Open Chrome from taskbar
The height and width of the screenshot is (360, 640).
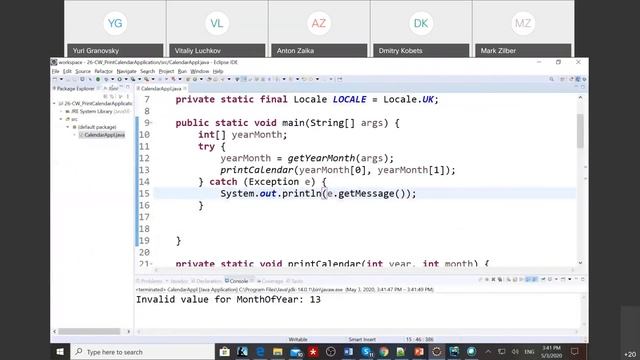(x=384, y=351)
